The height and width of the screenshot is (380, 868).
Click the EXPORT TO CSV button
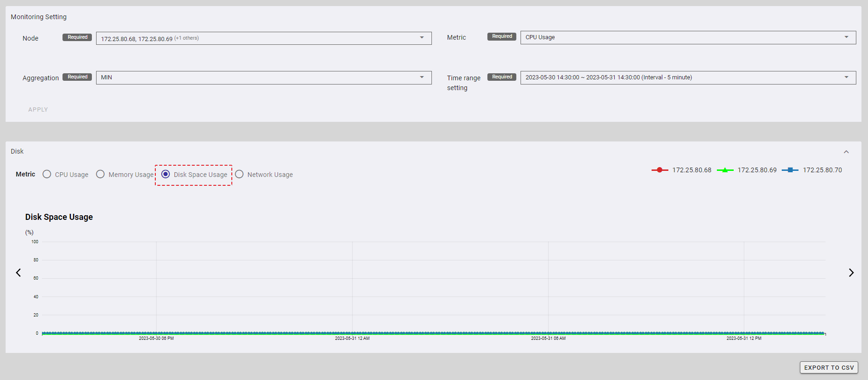coord(829,367)
